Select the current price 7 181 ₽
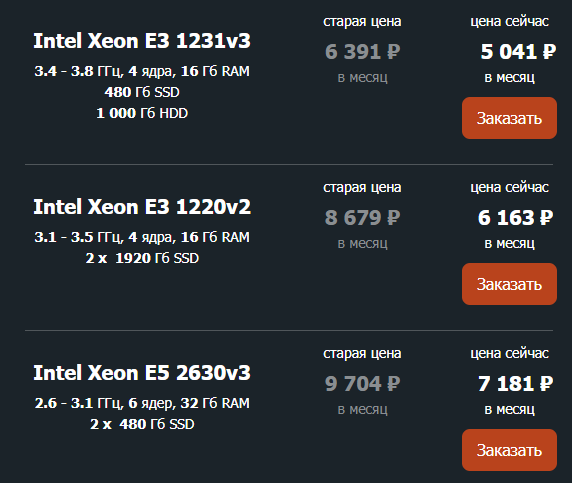This screenshot has height=483, width=572. pos(515,384)
